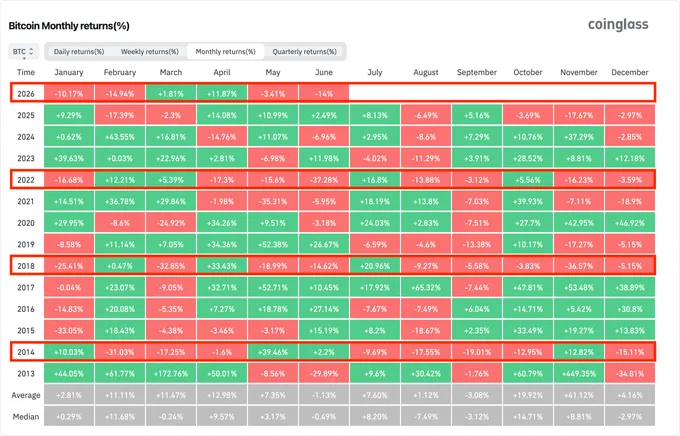Select the 2020 row label
Screen dimensions: 680x436
coord(26,223)
